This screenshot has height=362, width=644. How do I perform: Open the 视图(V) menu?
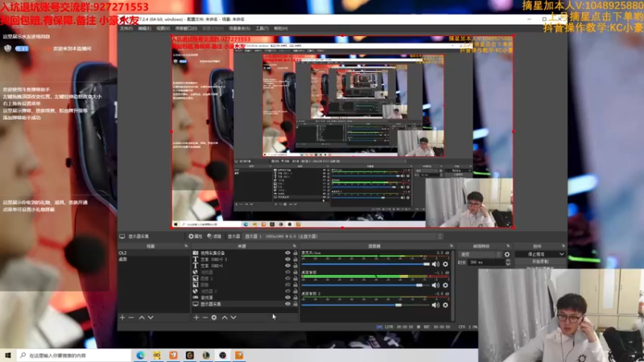coord(163,28)
